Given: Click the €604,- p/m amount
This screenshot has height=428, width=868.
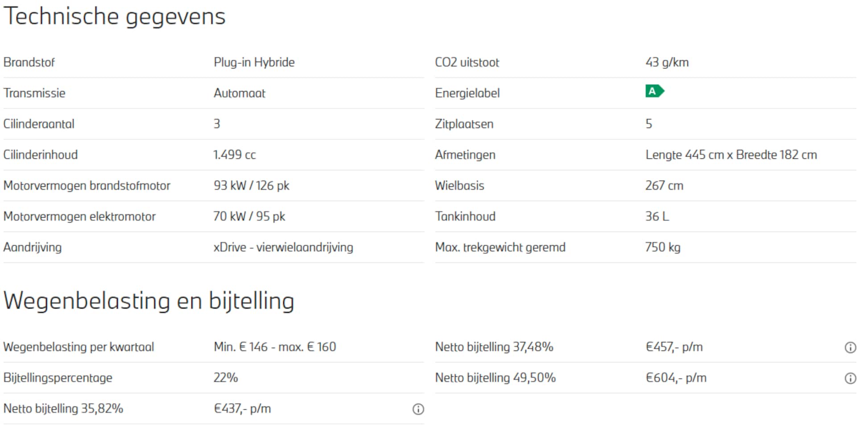Looking at the screenshot, I should pyautogui.click(x=676, y=378).
